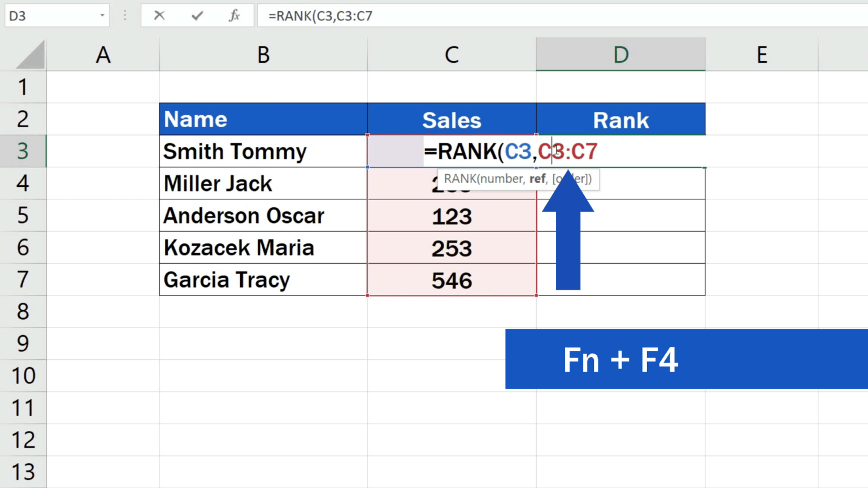Open the Name Box dropdown

pos(101,15)
